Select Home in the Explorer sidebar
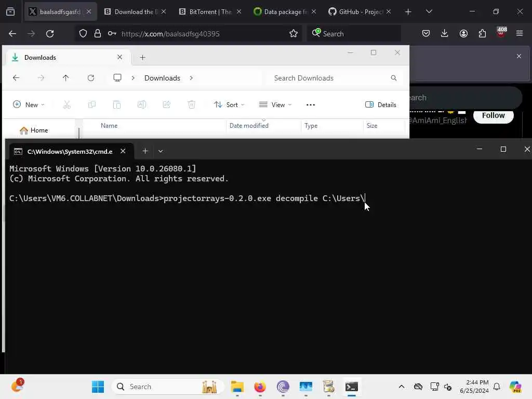The image size is (532, 399). click(x=34, y=130)
